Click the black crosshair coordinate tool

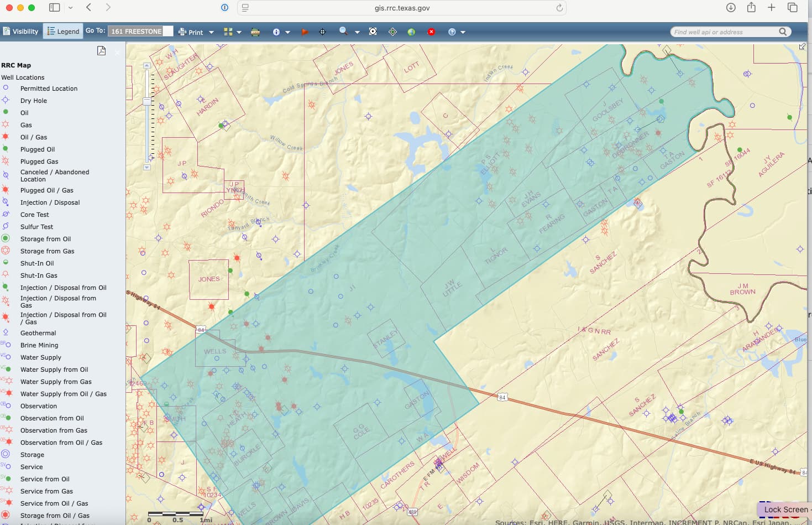(x=323, y=32)
